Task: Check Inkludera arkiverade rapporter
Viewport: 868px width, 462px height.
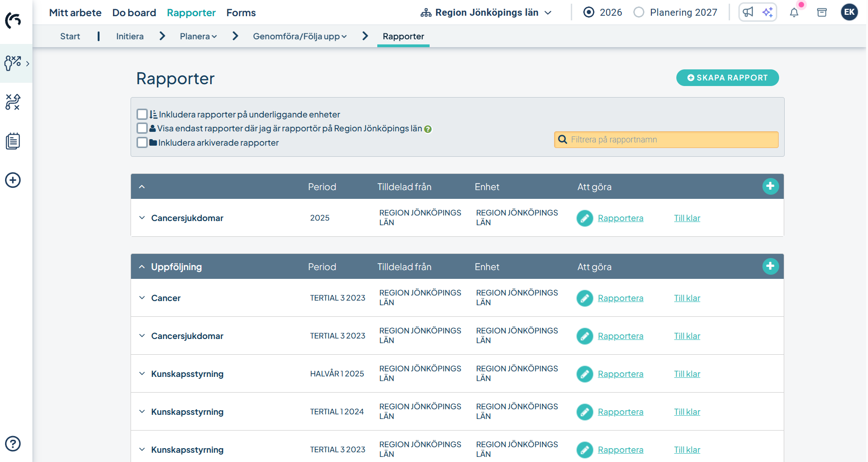Action: pyautogui.click(x=142, y=142)
